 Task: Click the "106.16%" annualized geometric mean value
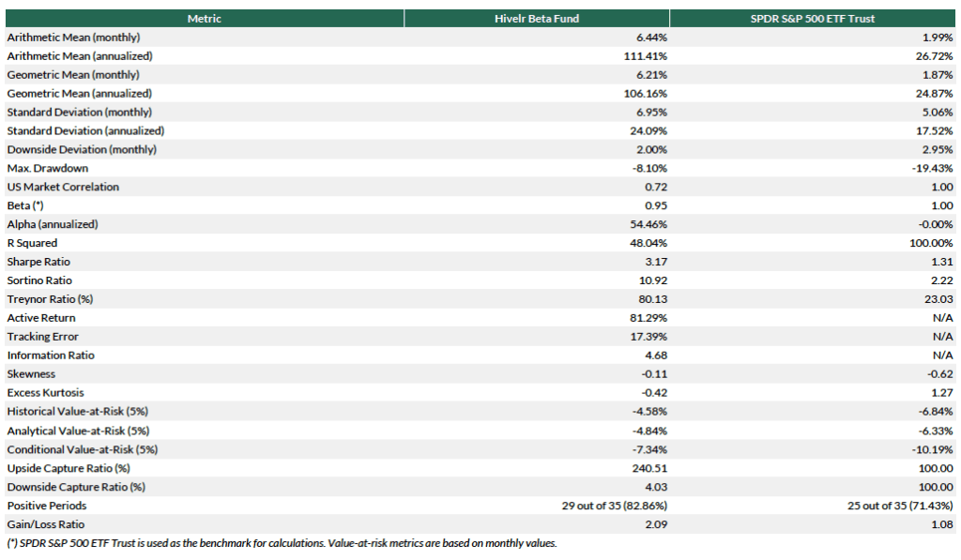pos(646,93)
